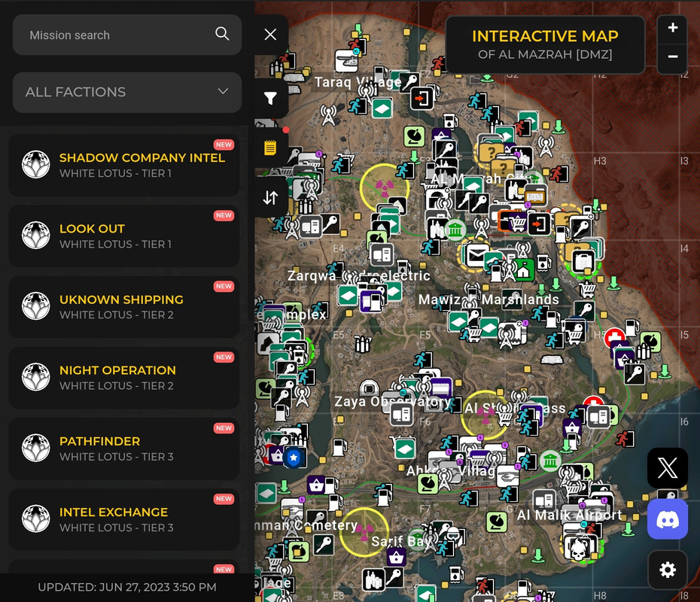Viewport: 700px width, 602px height.
Task: Open the ALL FACTIONS dropdown
Action: click(x=127, y=92)
